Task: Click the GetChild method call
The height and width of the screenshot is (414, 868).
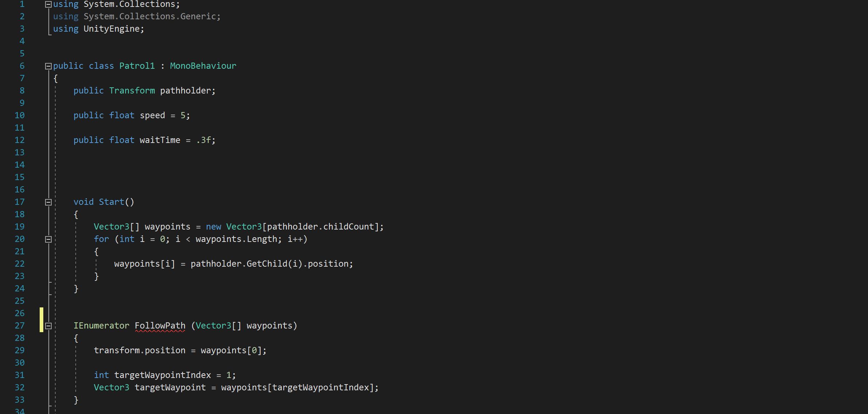Action: 267,264
